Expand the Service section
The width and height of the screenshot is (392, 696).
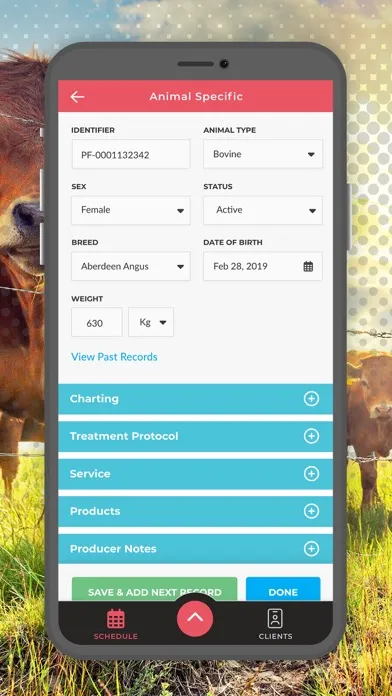pyautogui.click(x=195, y=474)
